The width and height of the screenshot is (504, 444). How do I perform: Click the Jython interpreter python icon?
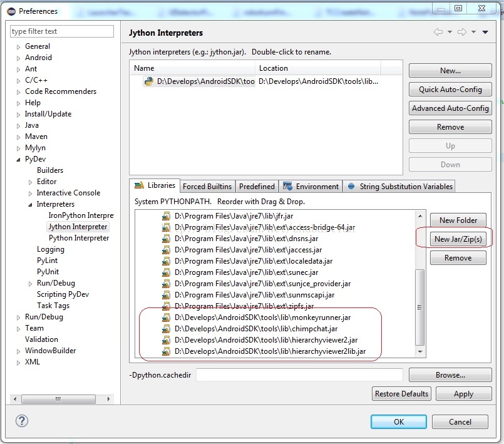pos(149,81)
